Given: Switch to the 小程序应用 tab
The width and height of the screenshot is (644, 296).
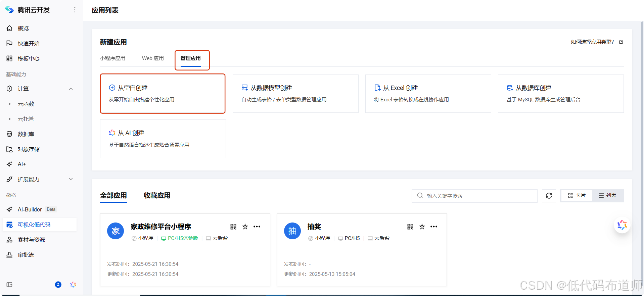Looking at the screenshot, I should (x=112, y=58).
